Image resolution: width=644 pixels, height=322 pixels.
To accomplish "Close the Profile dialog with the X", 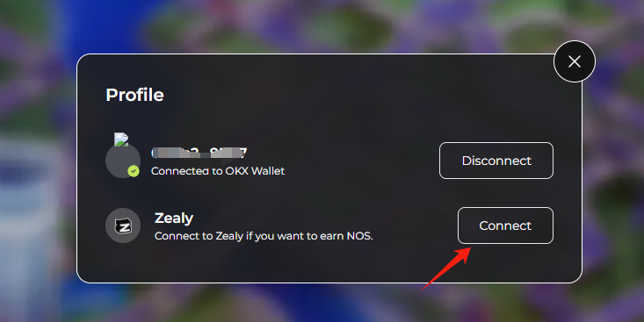I will [575, 61].
